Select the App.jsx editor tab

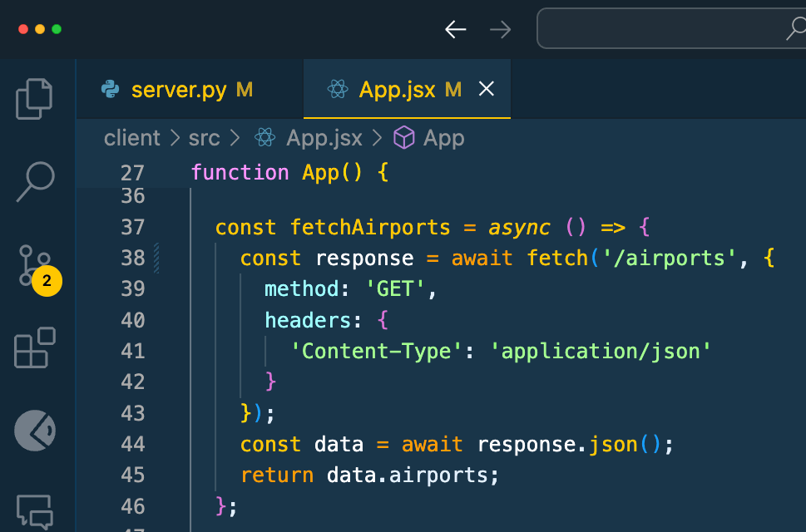[x=397, y=90]
